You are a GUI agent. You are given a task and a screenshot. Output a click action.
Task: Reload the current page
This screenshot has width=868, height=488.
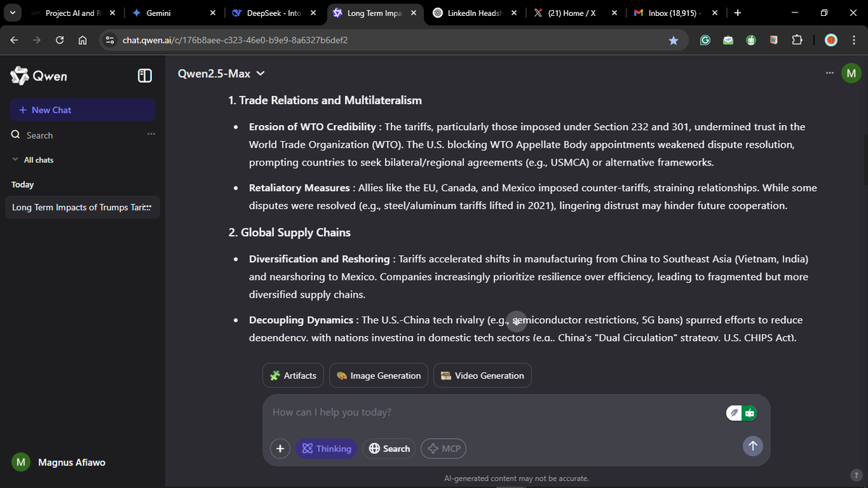(x=60, y=40)
